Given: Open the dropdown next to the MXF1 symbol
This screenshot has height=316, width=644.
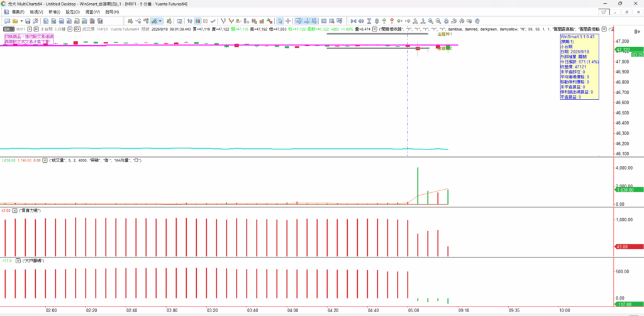Looking at the screenshot, I should 30,29.
